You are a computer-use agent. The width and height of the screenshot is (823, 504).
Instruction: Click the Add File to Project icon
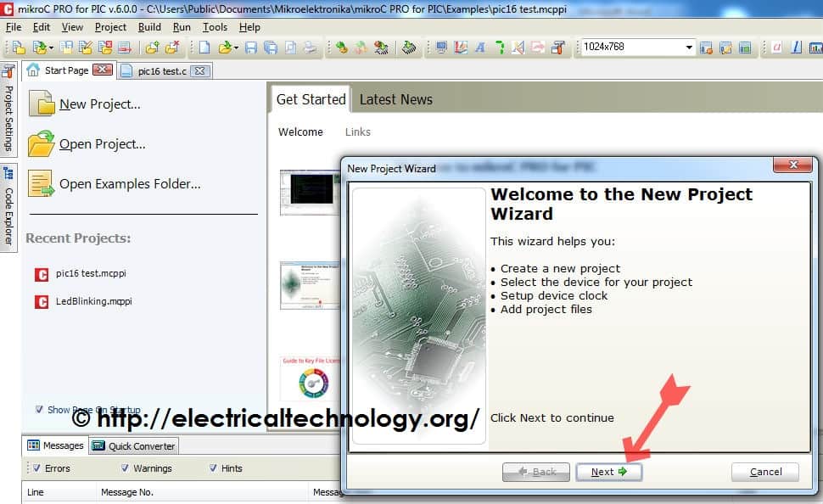pos(152,48)
